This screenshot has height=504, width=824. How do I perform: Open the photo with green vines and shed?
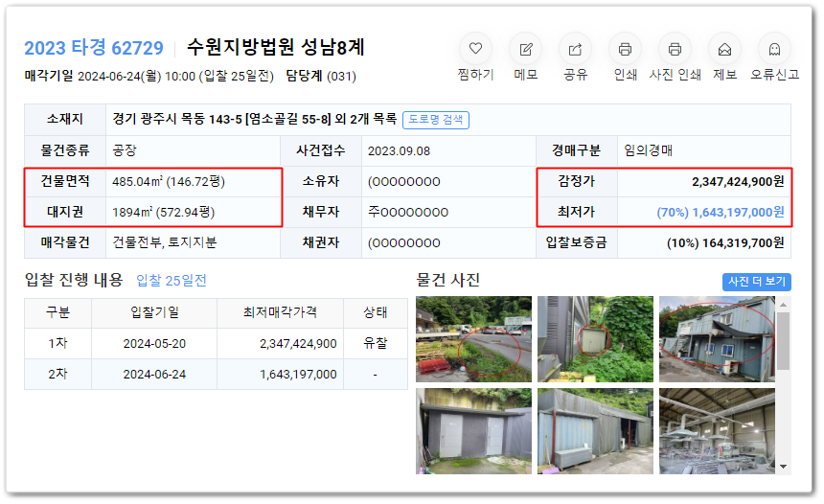pyautogui.click(x=595, y=339)
